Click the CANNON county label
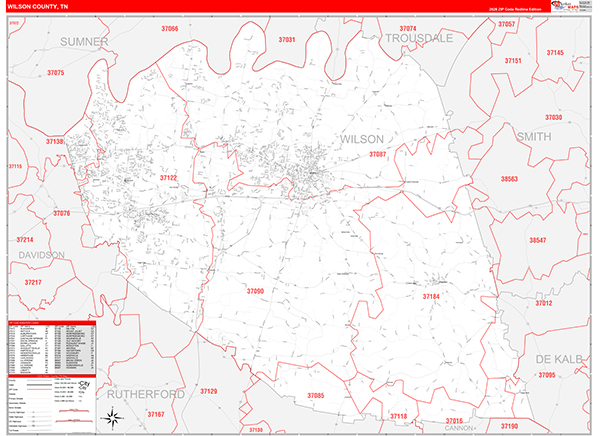Viewport: 600px width, 436px height. [459, 428]
